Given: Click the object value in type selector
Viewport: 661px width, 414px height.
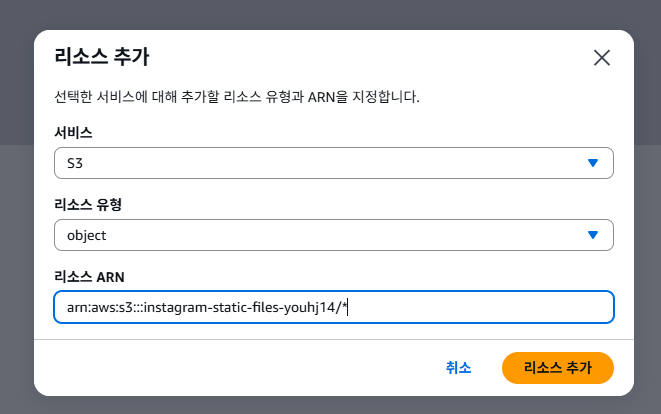Looking at the screenshot, I should 86,235.
